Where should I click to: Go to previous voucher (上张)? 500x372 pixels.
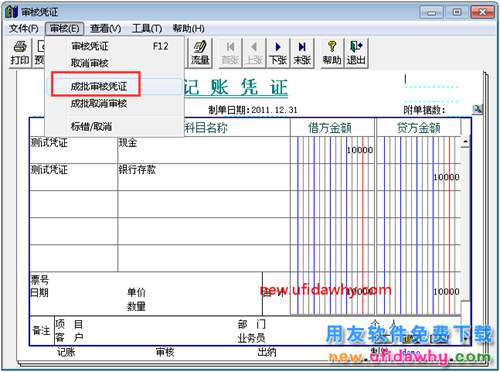coord(254,53)
